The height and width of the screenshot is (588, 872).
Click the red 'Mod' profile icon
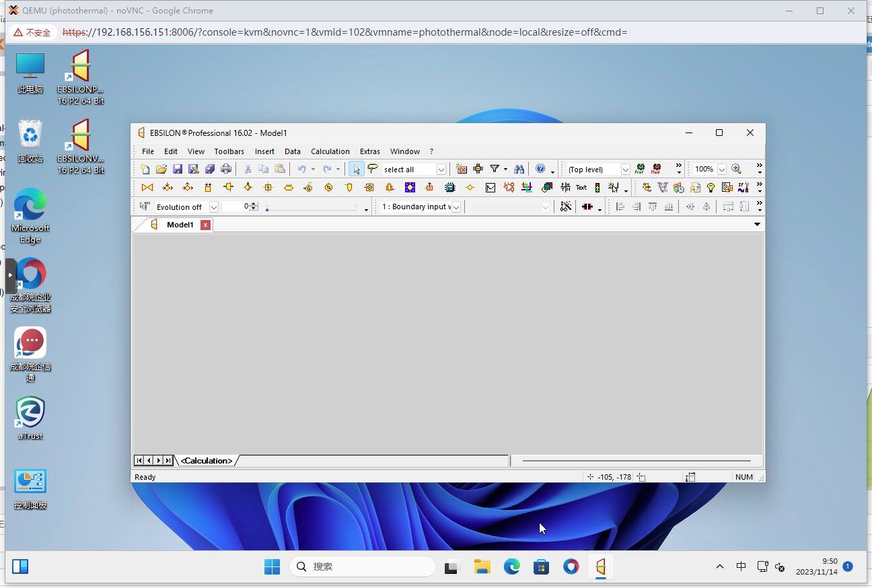pyautogui.click(x=656, y=170)
